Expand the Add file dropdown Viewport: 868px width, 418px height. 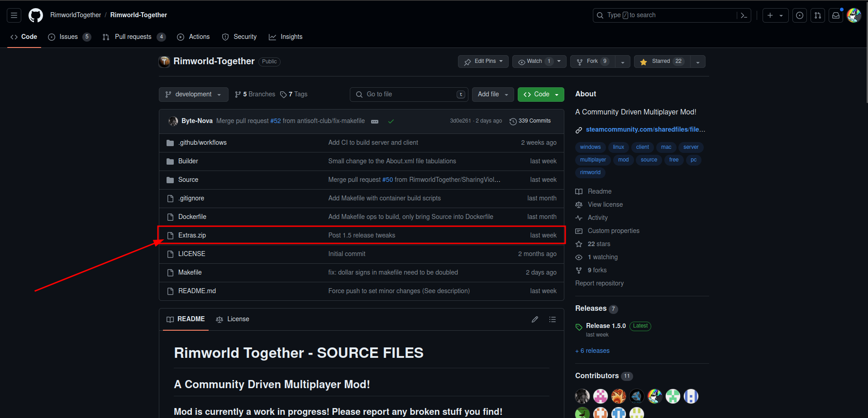click(x=493, y=95)
